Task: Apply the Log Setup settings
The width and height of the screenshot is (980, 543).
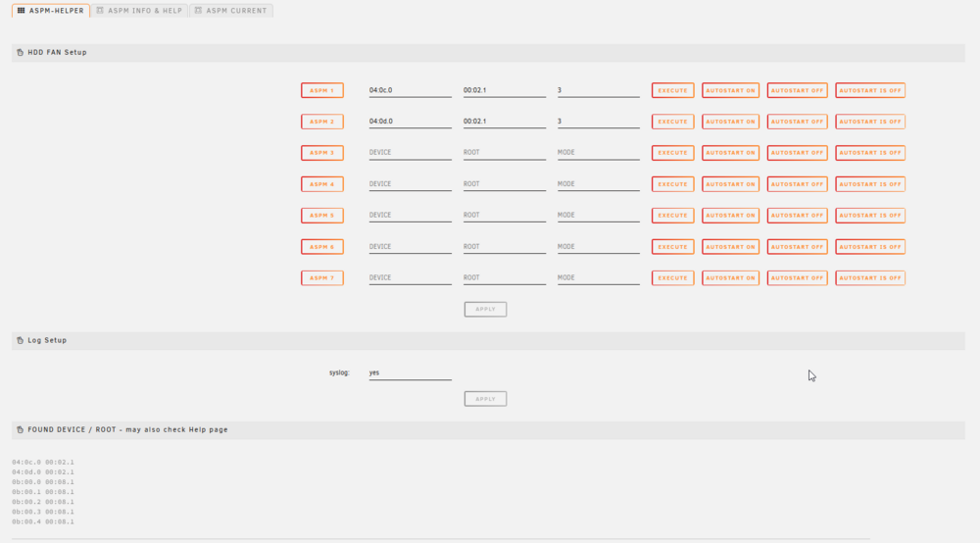Action: pyautogui.click(x=485, y=399)
